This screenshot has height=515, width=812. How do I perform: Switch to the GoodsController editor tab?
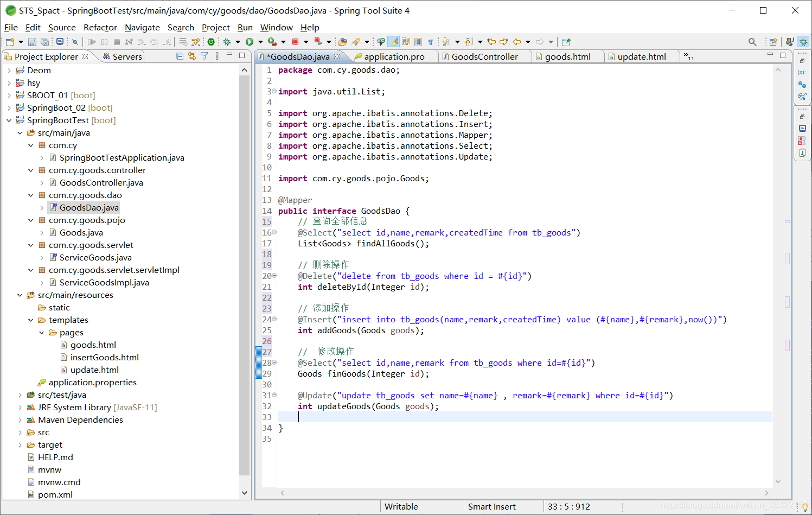(484, 56)
